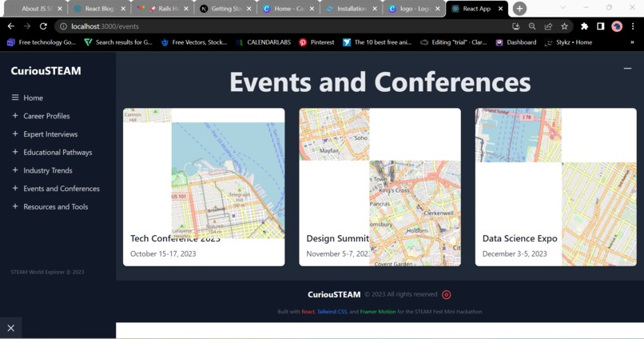Bookmark this page with the star icon
Viewport: 644px width, 339px height.
coord(564,26)
